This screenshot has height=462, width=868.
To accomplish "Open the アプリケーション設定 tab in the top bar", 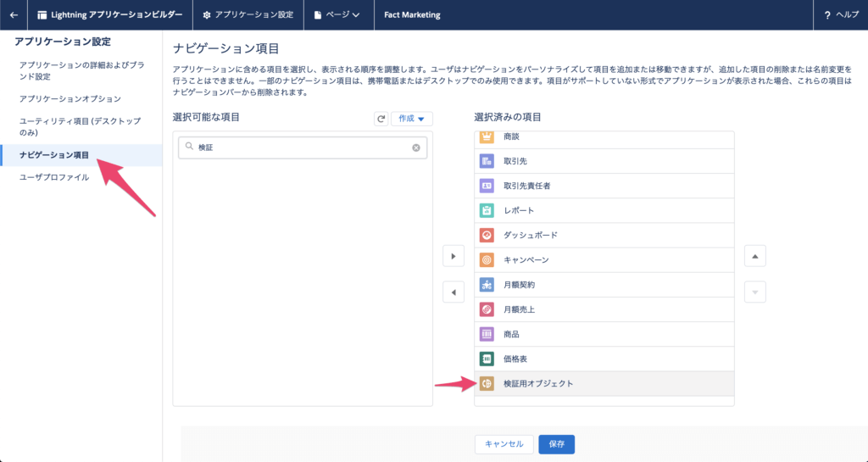I will pos(248,14).
